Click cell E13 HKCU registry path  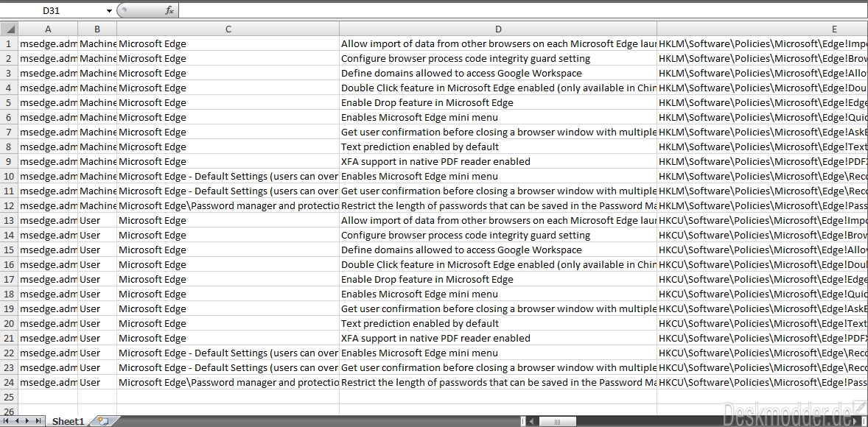[x=763, y=220]
